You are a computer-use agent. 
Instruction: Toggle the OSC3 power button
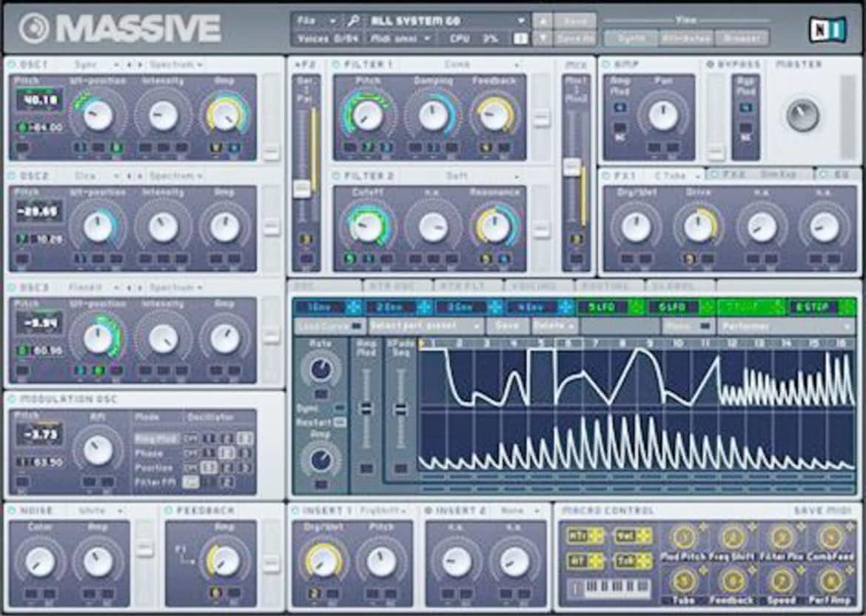tap(12, 288)
